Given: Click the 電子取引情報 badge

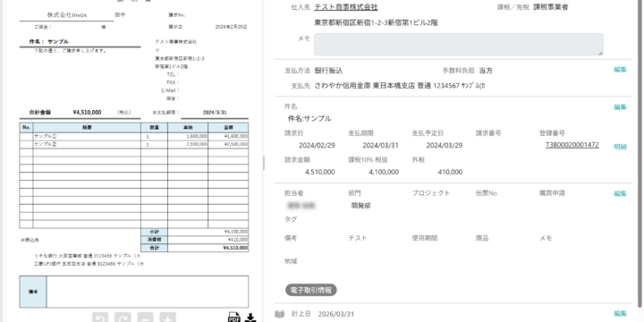Looking at the screenshot, I should (311, 290).
